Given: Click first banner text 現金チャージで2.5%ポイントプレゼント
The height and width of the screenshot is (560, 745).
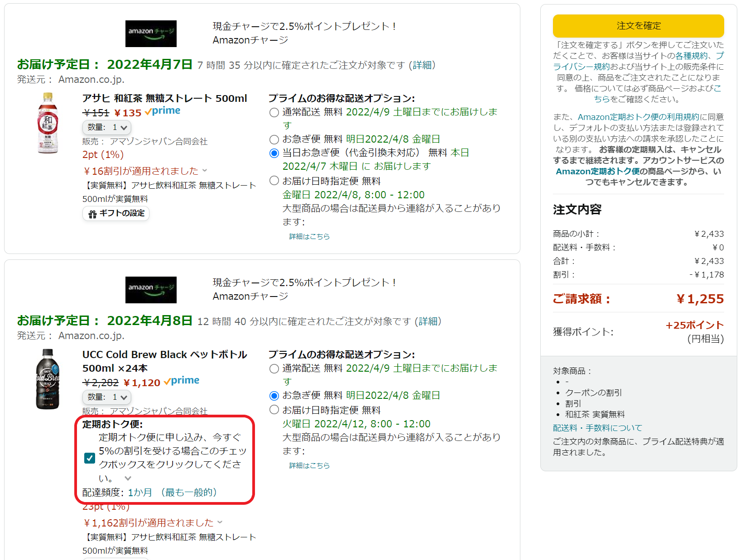Looking at the screenshot, I should coord(304,26).
